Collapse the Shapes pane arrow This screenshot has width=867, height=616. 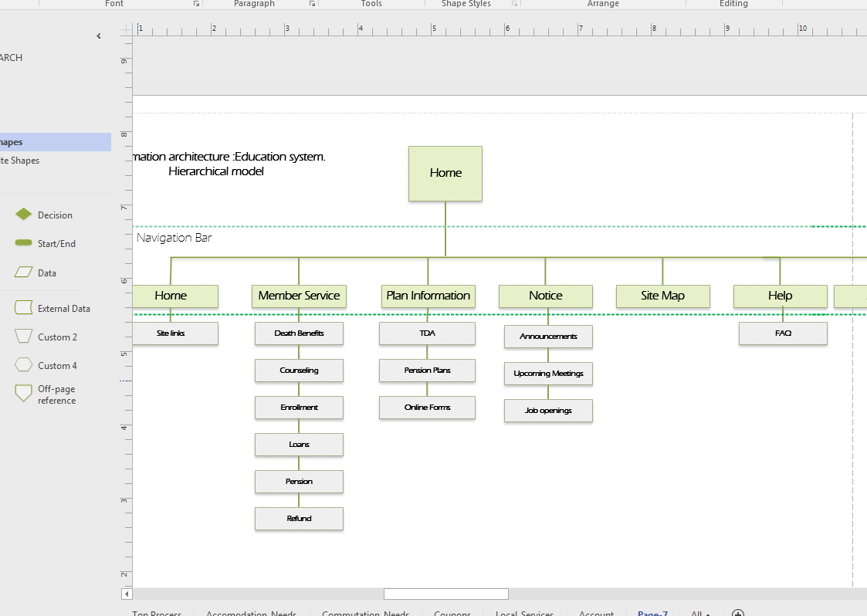[x=98, y=36]
